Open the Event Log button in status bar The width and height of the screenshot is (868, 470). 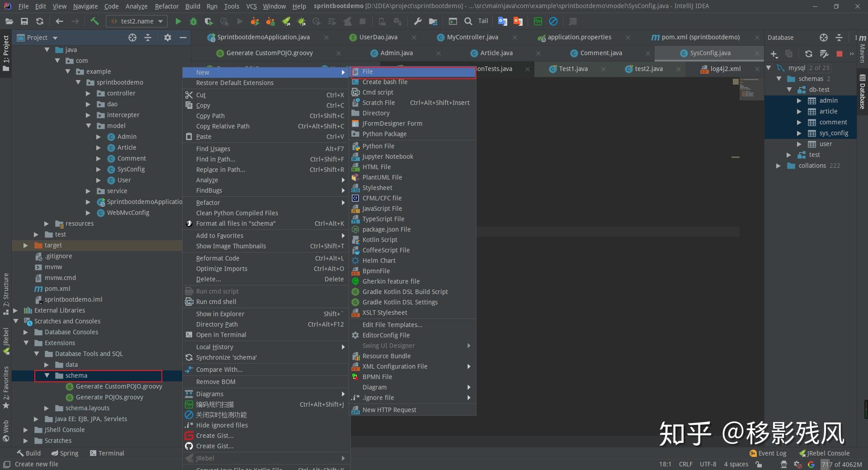[768, 453]
